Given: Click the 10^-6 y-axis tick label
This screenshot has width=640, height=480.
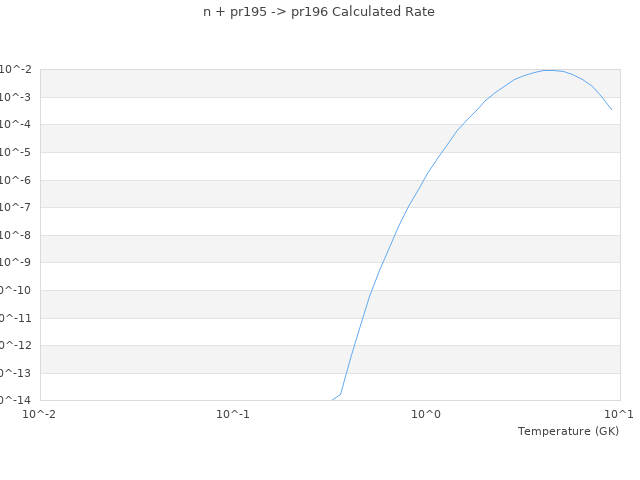Looking at the screenshot, I should tap(16, 180).
